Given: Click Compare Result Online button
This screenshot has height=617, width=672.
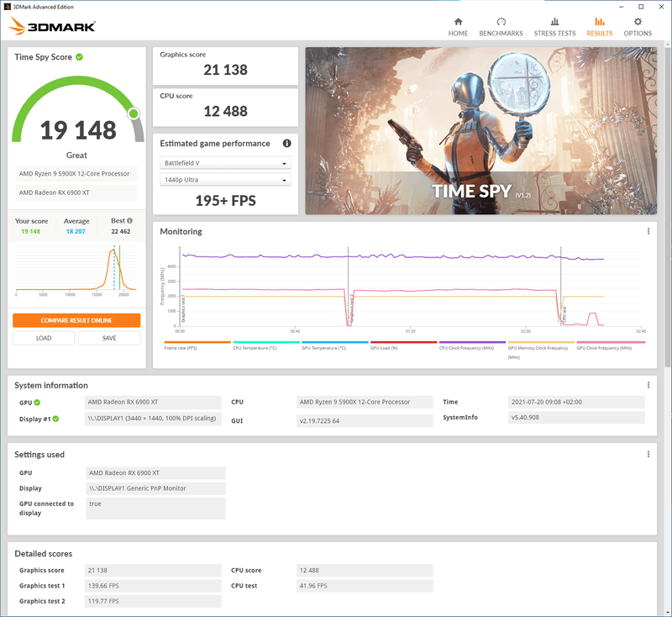Looking at the screenshot, I should [76, 321].
